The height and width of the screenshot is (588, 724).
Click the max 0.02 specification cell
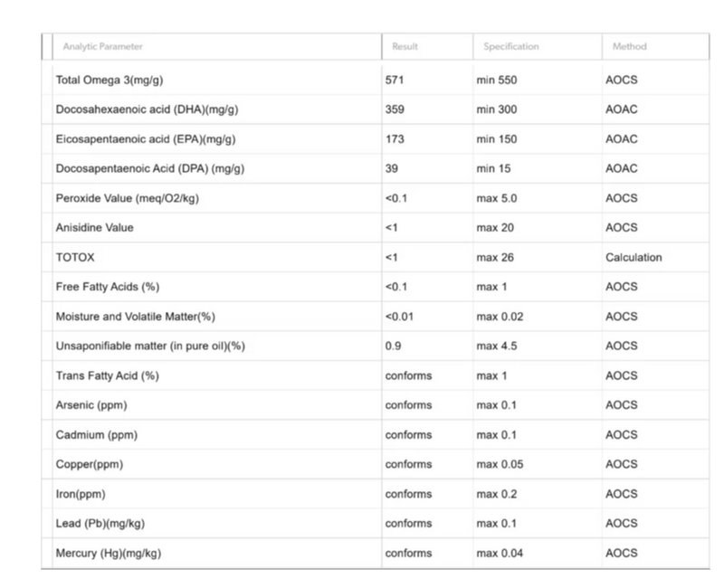(x=500, y=317)
